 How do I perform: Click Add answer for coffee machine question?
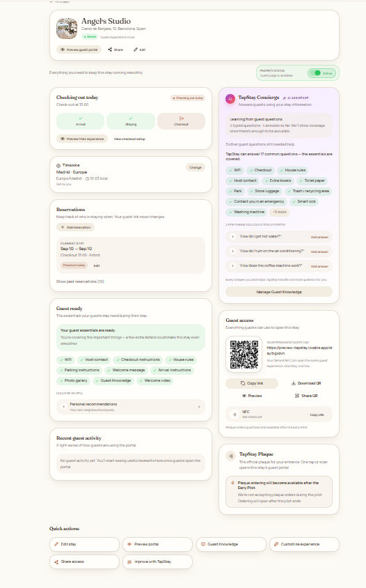tap(319, 266)
